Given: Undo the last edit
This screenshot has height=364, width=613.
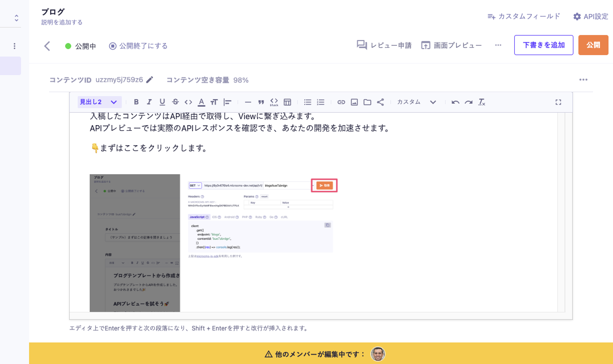Looking at the screenshot, I should click(455, 102).
